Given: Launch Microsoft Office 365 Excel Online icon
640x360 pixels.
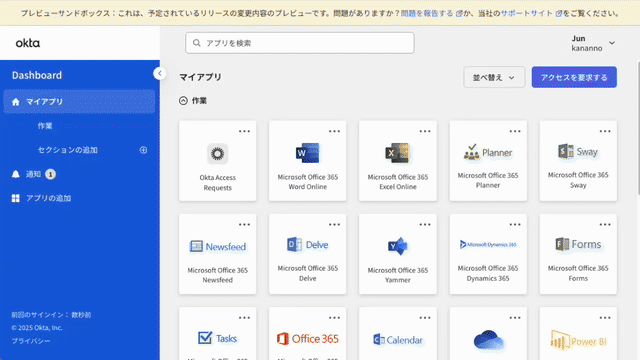Looking at the screenshot, I should pyautogui.click(x=398, y=153).
